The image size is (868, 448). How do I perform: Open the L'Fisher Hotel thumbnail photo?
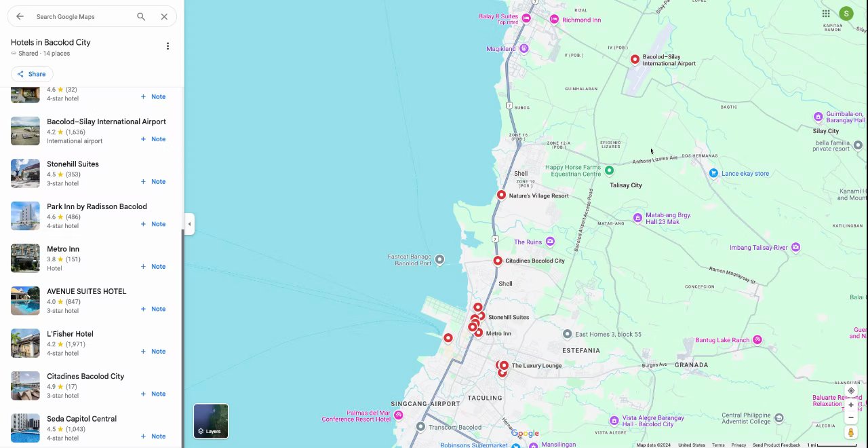click(x=25, y=343)
